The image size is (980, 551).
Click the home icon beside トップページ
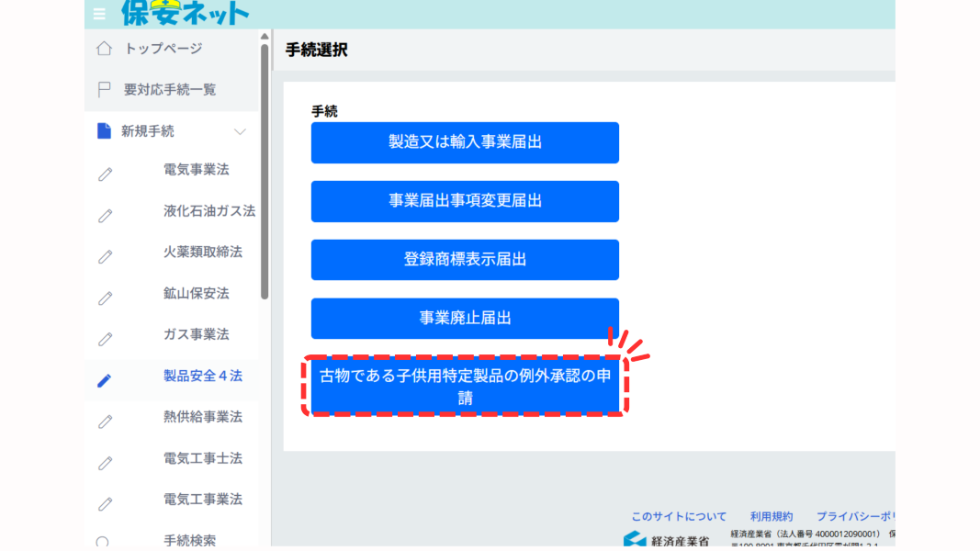pos(104,49)
